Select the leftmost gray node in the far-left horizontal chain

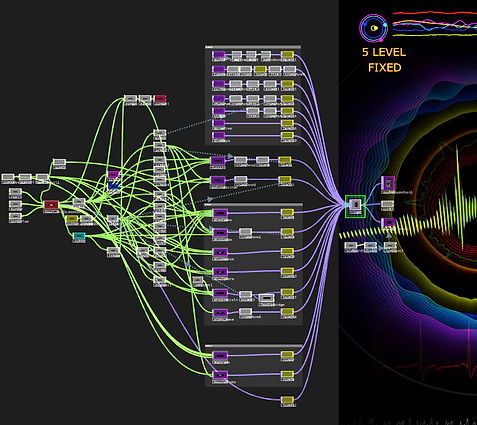click(8, 177)
